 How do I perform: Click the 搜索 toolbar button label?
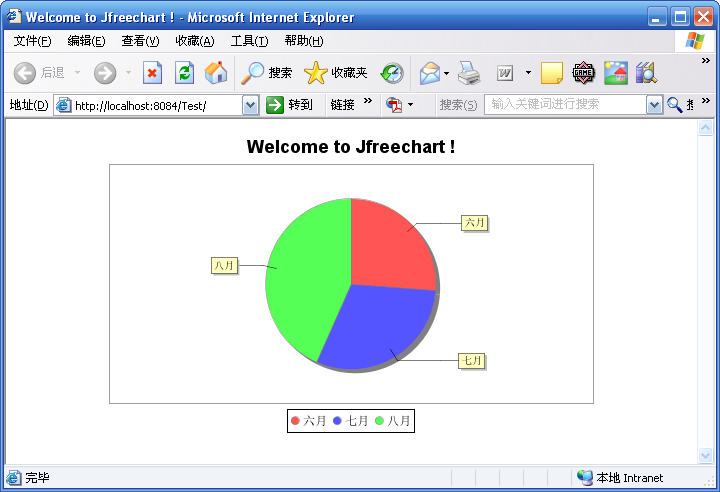[280, 73]
